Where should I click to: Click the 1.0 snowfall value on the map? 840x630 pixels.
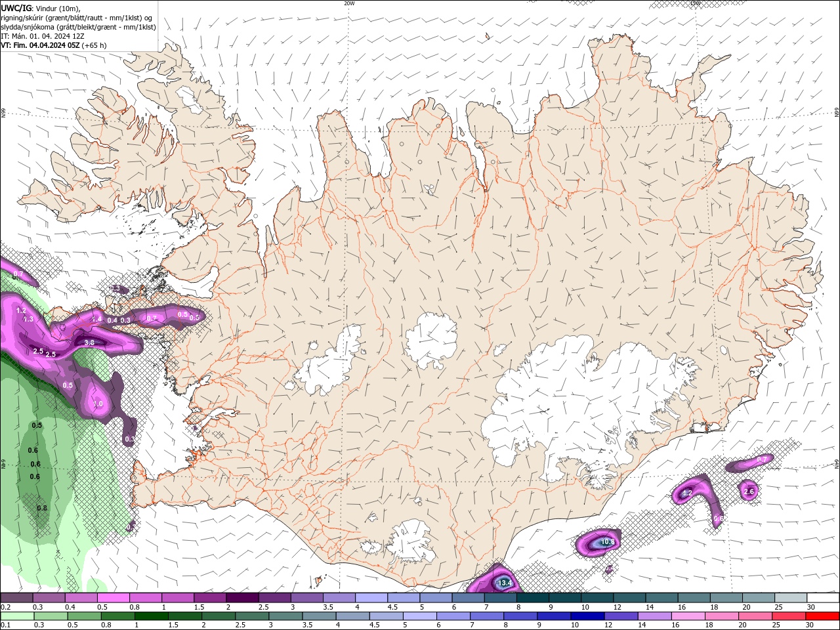click(98, 404)
